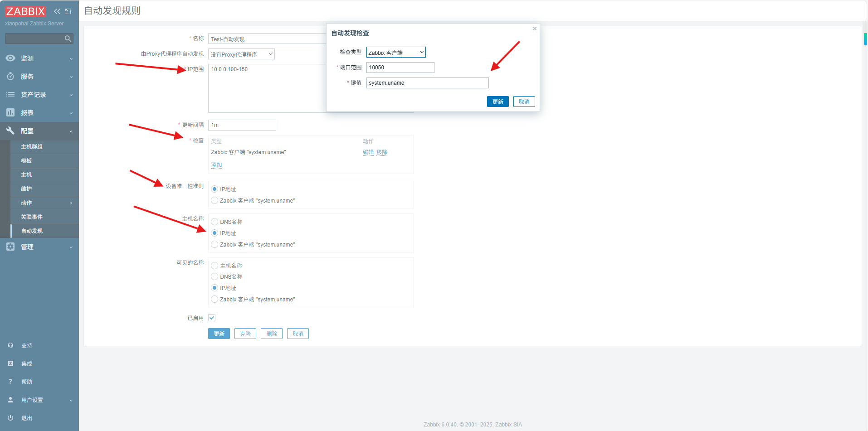Click the 配置 wrench icon
This screenshot has height=431, width=868.
click(x=10, y=131)
